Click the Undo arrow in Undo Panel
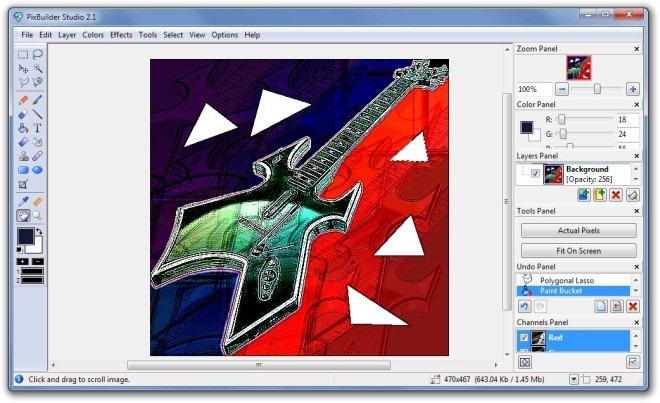 pyautogui.click(x=524, y=306)
